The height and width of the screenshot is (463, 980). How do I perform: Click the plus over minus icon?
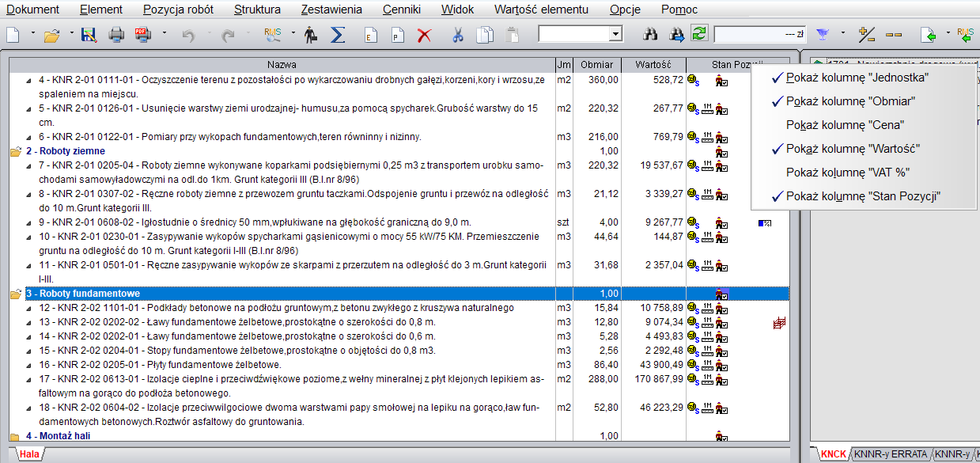pyautogui.click(x=867, y=35)
